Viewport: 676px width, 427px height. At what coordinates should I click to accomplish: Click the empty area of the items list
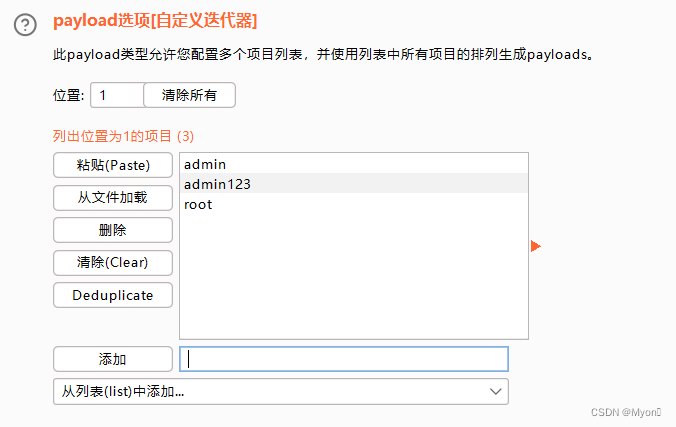[x=354, y=276]
